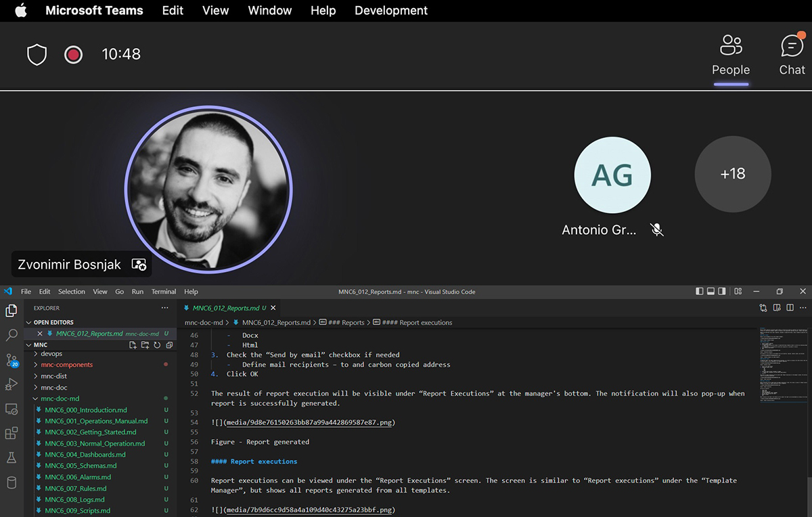Open the Teams Chat panel

click(792, 55)
